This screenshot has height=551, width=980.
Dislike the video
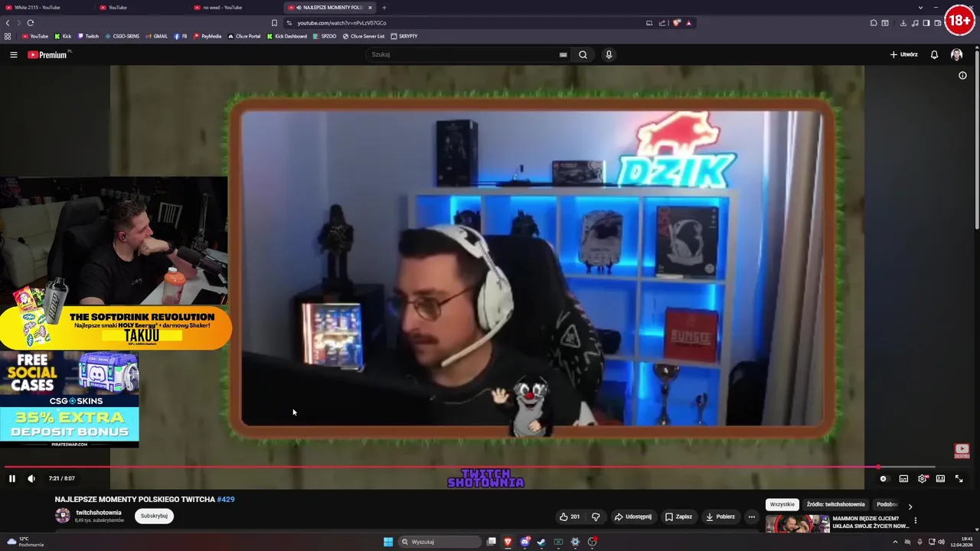click(x=596, y=517)
